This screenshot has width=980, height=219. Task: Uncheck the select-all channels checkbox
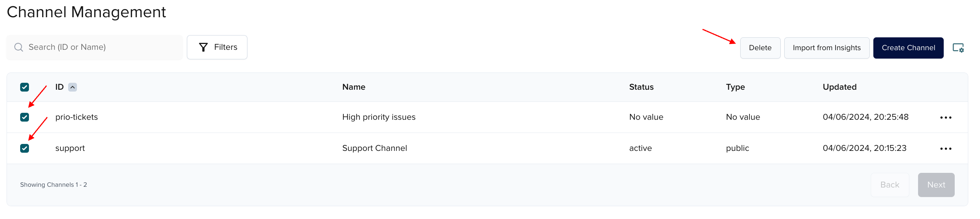[x=24, y=87]
